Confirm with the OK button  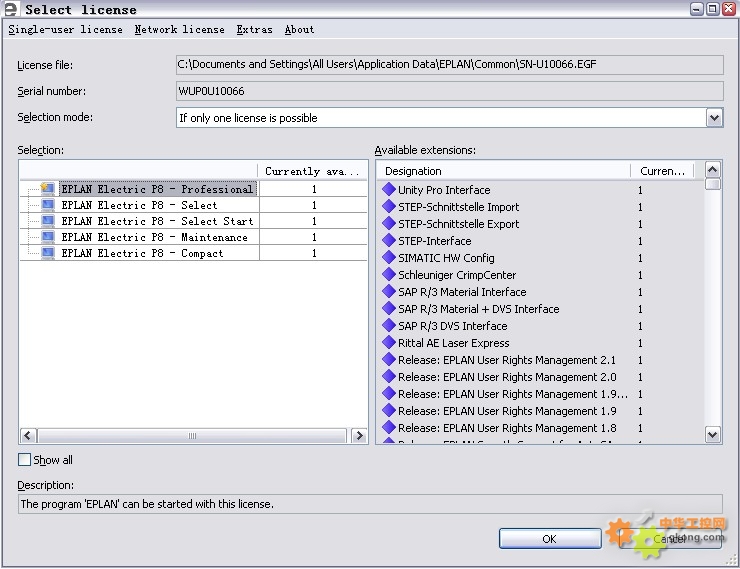pyautogui.click(x=550, y=538)
